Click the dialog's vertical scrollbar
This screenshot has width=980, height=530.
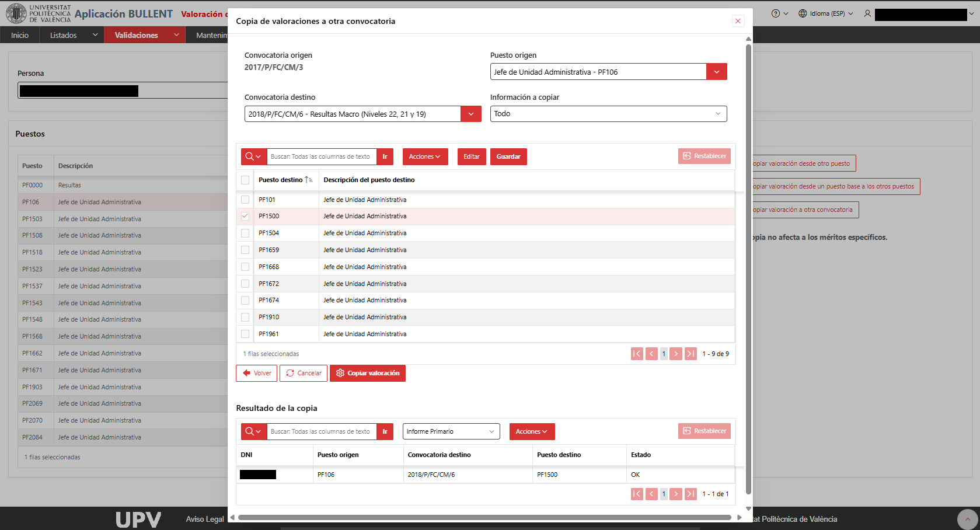(x=748, y=269)
